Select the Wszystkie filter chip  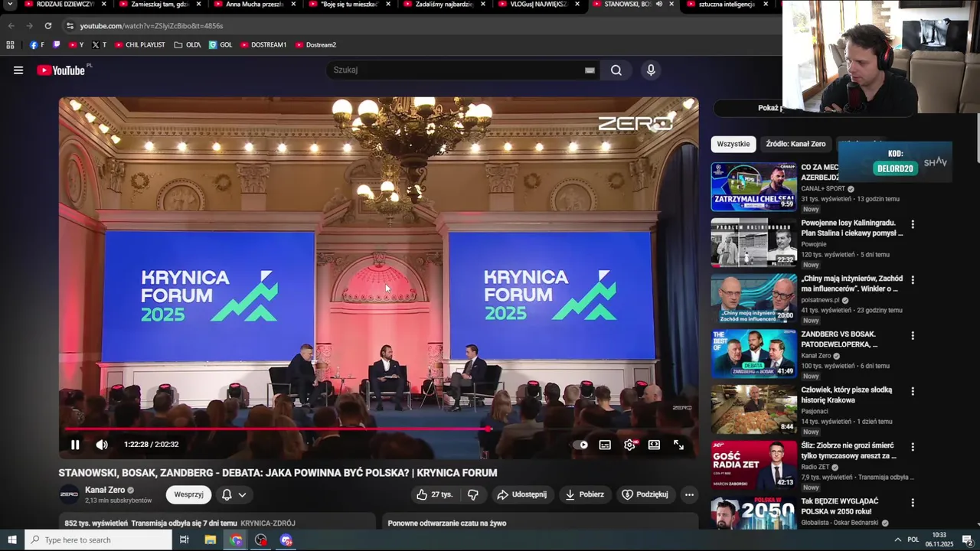tap(733, 144)
